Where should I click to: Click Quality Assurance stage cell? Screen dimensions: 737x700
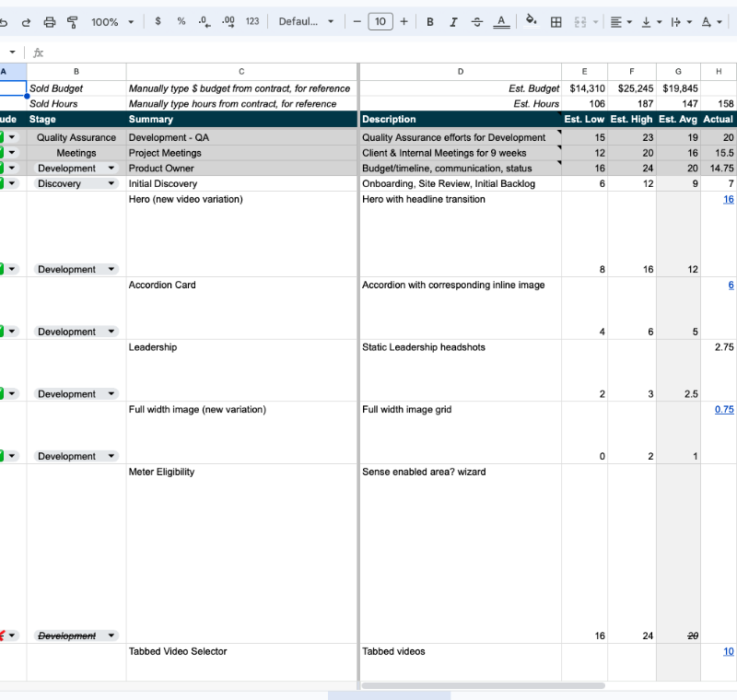76,137
